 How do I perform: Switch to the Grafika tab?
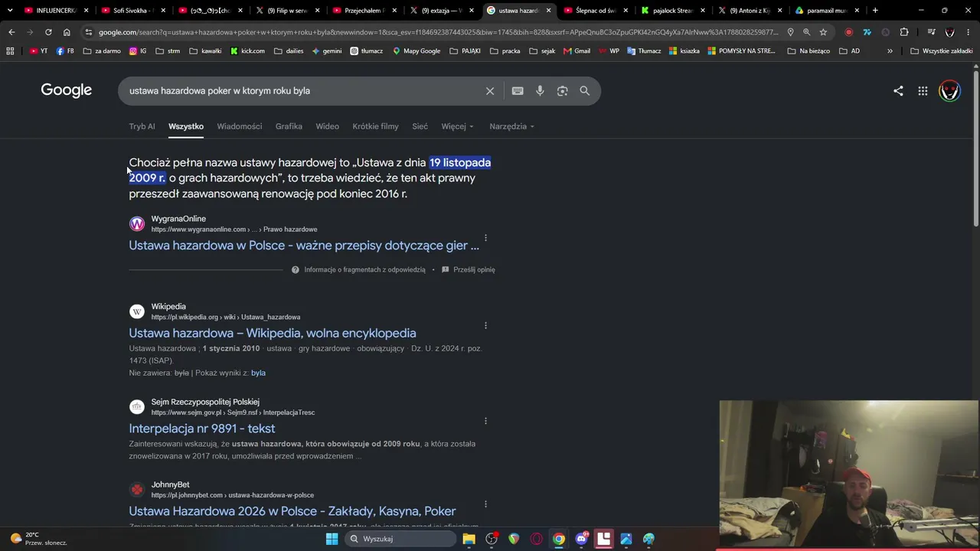click(x=289, y=126)
